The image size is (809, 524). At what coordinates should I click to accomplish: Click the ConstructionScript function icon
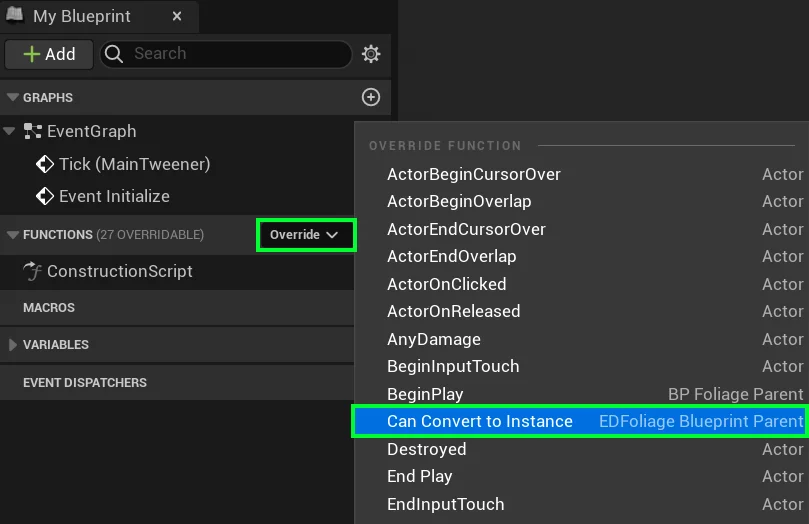[33, 271]
